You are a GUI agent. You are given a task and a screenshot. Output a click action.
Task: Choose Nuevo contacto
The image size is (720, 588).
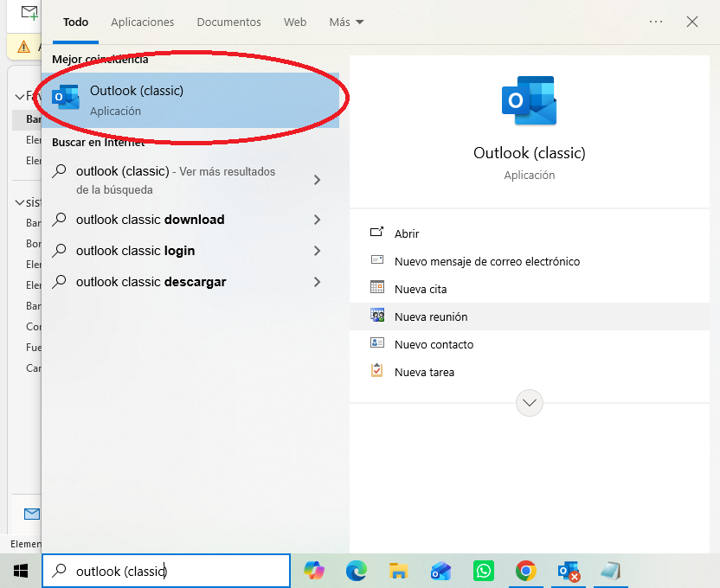pyautogui.click(x=530, y=344)
